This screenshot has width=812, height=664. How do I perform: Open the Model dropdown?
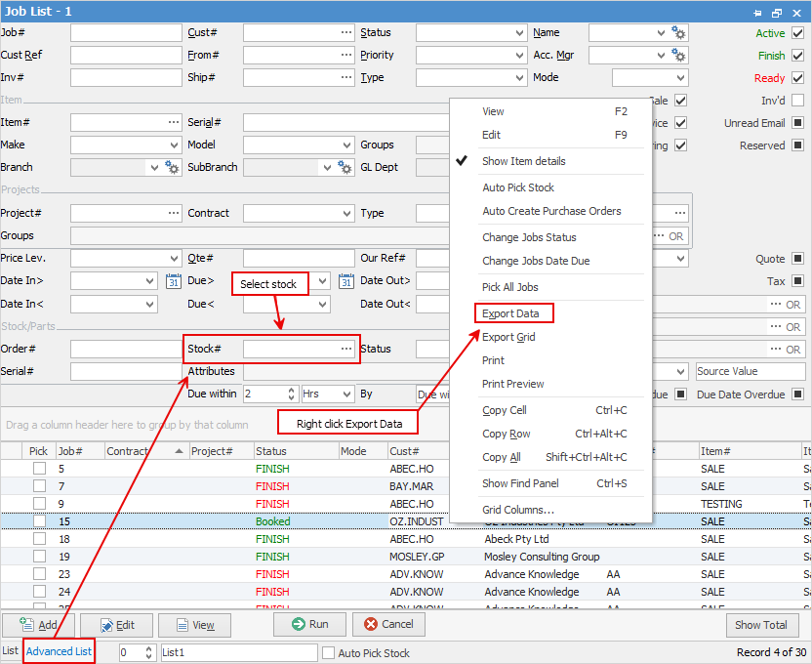pyautogui.click(x=347, y=145)
